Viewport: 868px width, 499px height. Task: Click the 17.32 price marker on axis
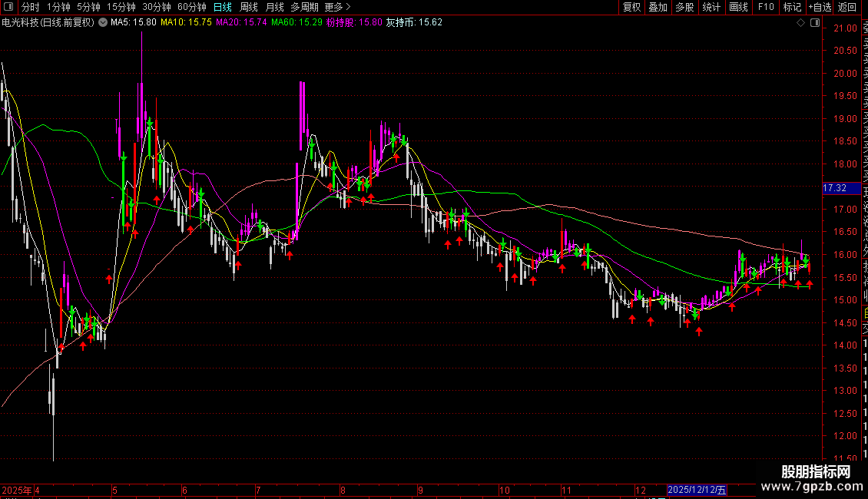click(841, 188)
